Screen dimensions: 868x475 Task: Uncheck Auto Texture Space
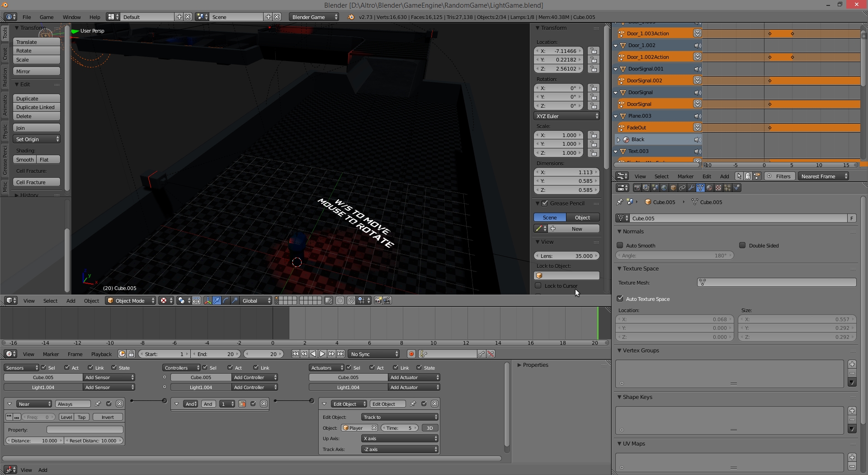click(620, 299)
